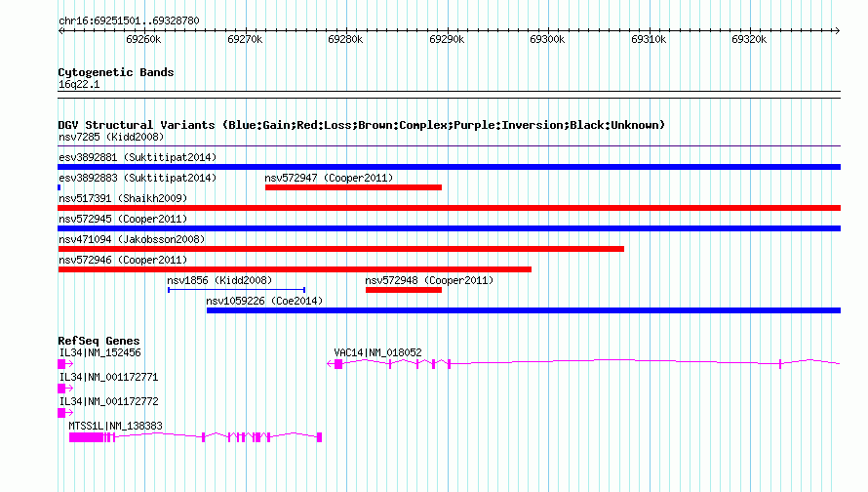The height and width of the screenshot is (492, 868).
Task: Select the blue nsv1059226 gain bar
Action: pyautogui.click(x=524, y=310)
